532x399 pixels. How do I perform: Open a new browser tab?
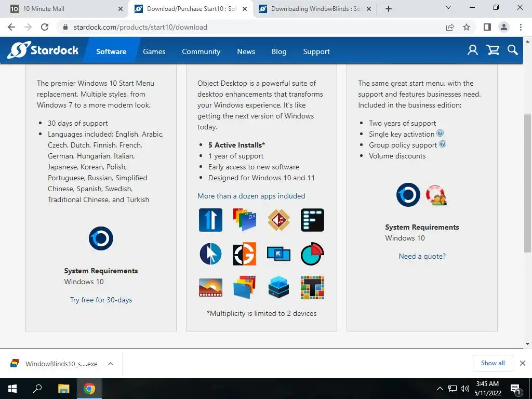389,9
